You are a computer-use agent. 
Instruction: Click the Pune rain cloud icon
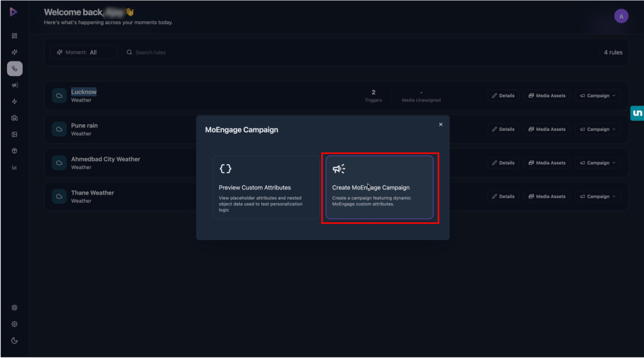click(x=59, y=129)
